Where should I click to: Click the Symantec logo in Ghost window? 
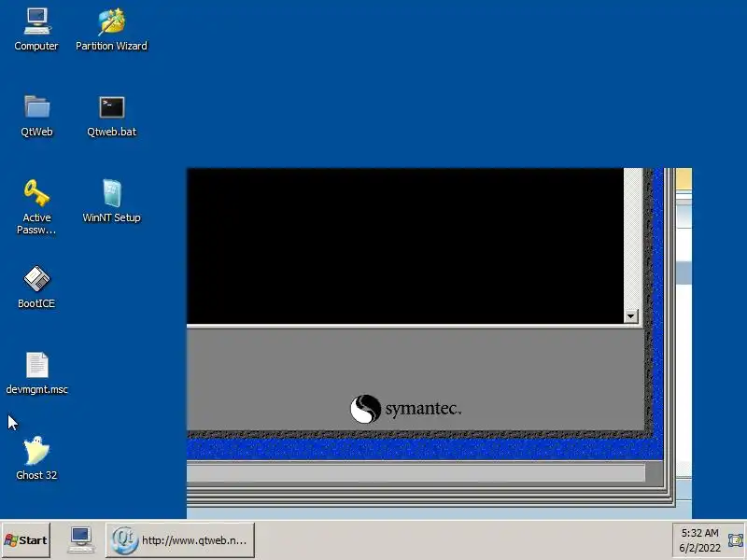coord(406,409)
